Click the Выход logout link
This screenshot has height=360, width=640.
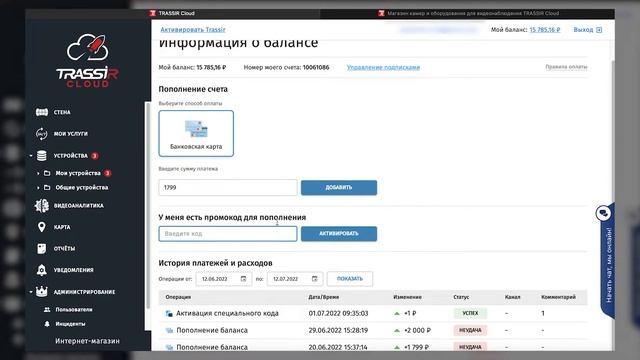click(x=583, y=30)
